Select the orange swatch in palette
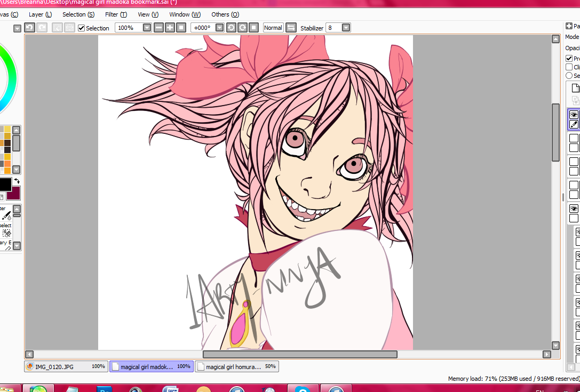Viewport: 580px width, 392px height. click(x=7, y=163)
